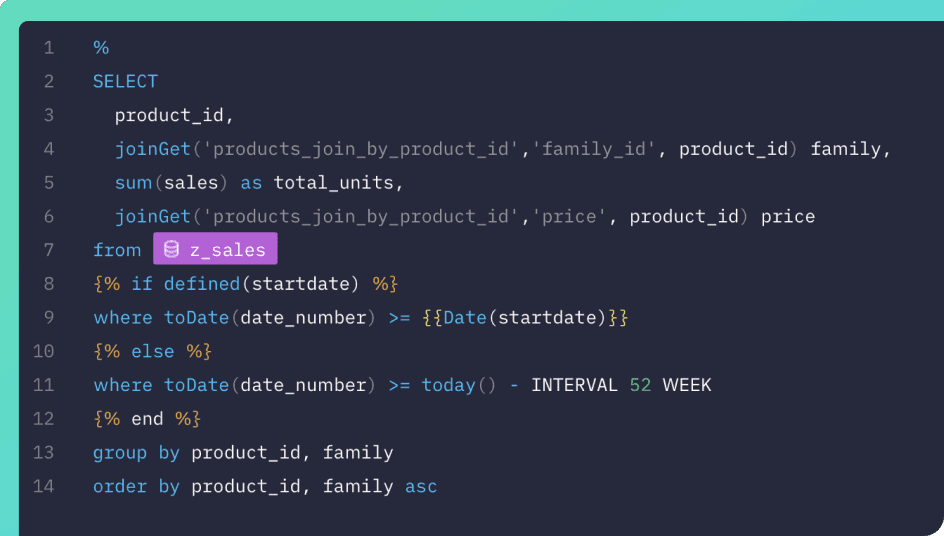Image resolution: width=944 pixels, height=536 pixels.
Task: Click the defined(startdate) template condition
Action: [x=261, y=284]
